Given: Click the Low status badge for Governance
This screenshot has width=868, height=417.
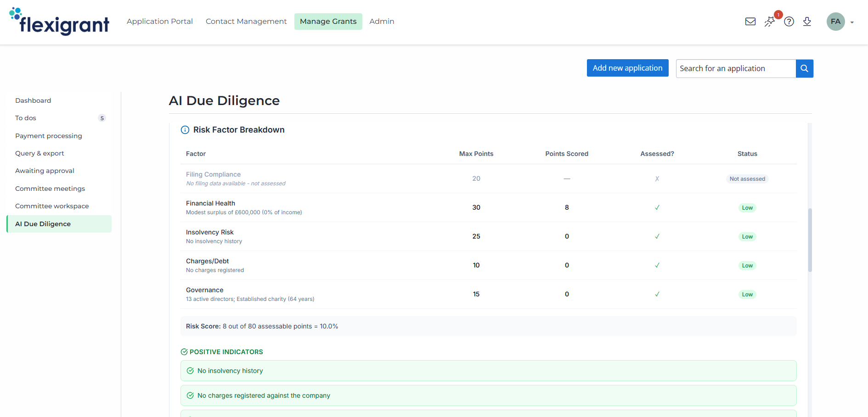Looking at the screenshot, I should click(x=747, y=295).
